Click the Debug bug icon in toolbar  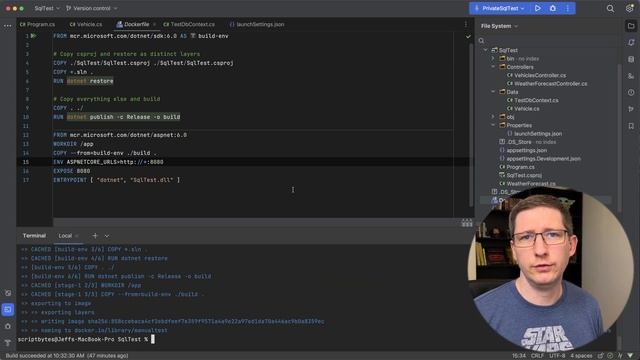(553, 8)
